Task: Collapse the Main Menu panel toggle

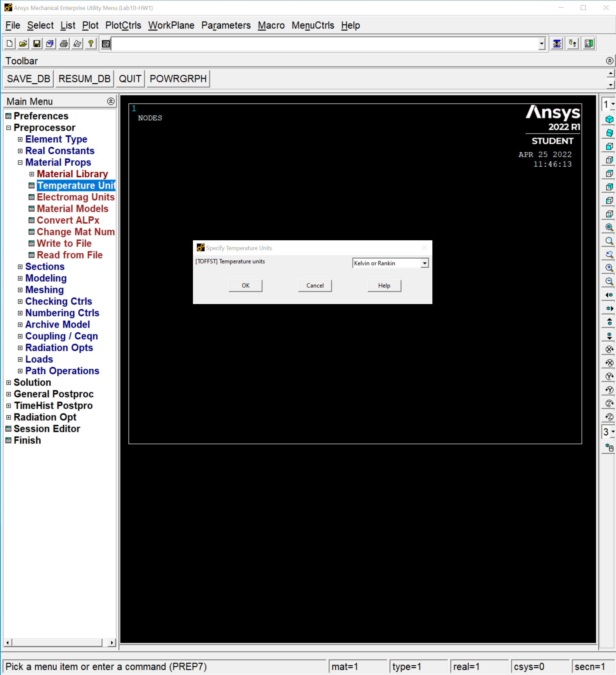Action: coord(111,101)
